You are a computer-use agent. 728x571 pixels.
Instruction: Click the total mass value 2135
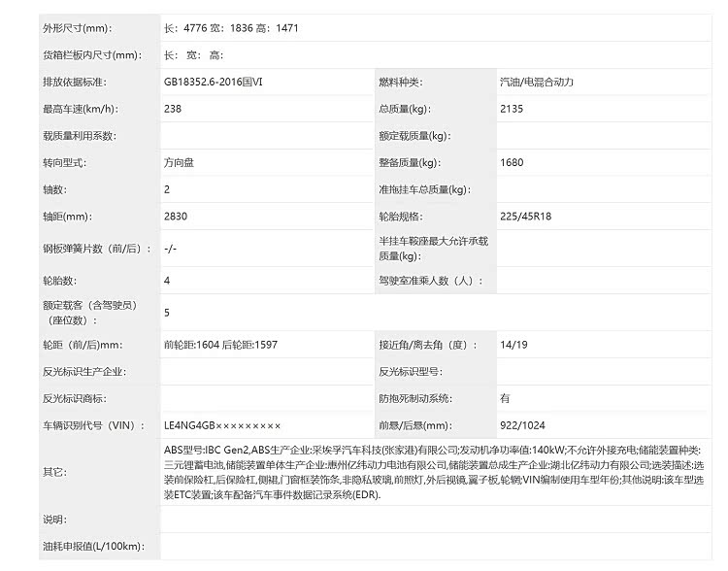click(x=512, y=109)
